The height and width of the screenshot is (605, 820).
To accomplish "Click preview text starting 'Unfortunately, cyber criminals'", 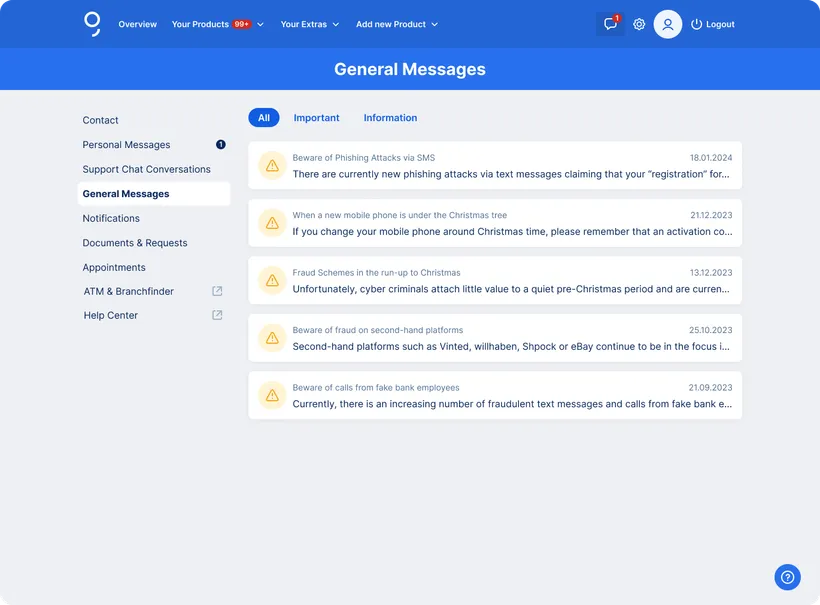I will tap(511, 289).
